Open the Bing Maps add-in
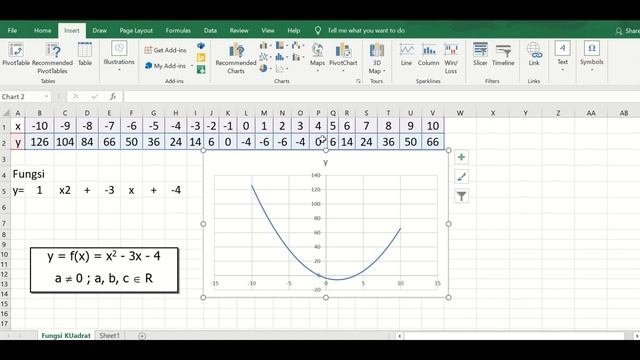Screen dimensions: 640x360 click(201, 58)
